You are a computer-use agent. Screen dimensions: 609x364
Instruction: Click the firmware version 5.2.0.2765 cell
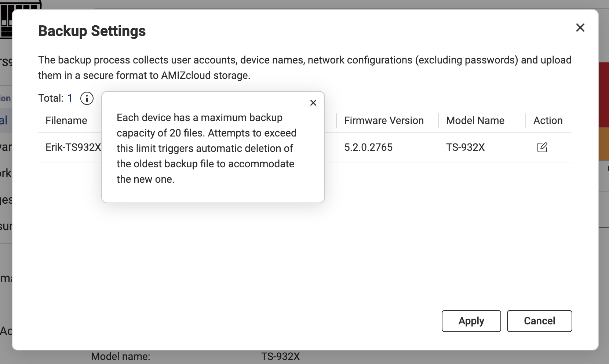point(368,148)
